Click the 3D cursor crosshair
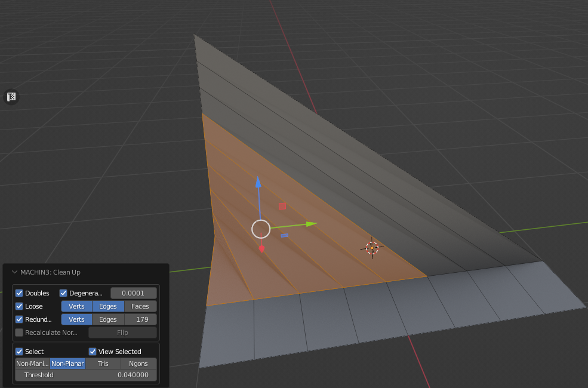588x388 pixels. click(x=372, y=248)
